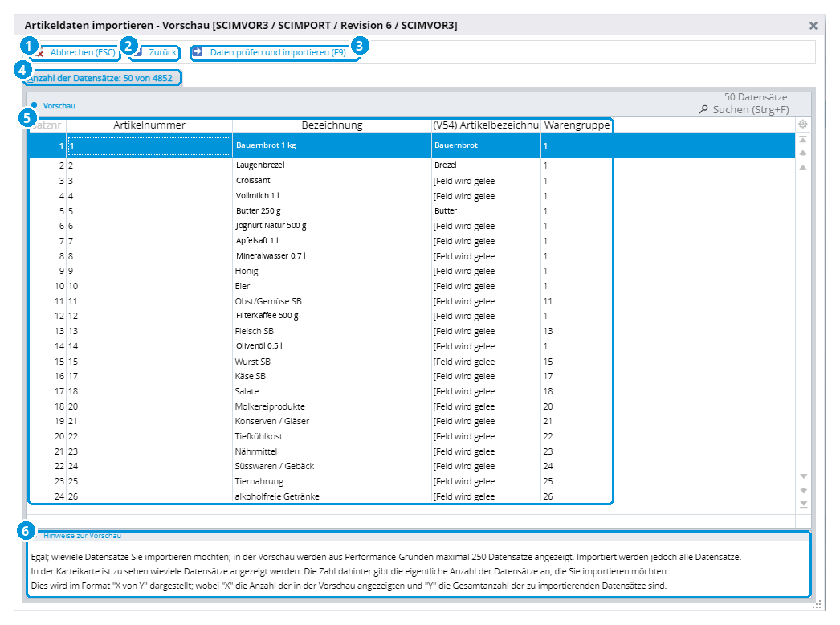The image size is (840, 625).
Task: Sort by the Artikelnummer column header
Action: coord(149,125)
